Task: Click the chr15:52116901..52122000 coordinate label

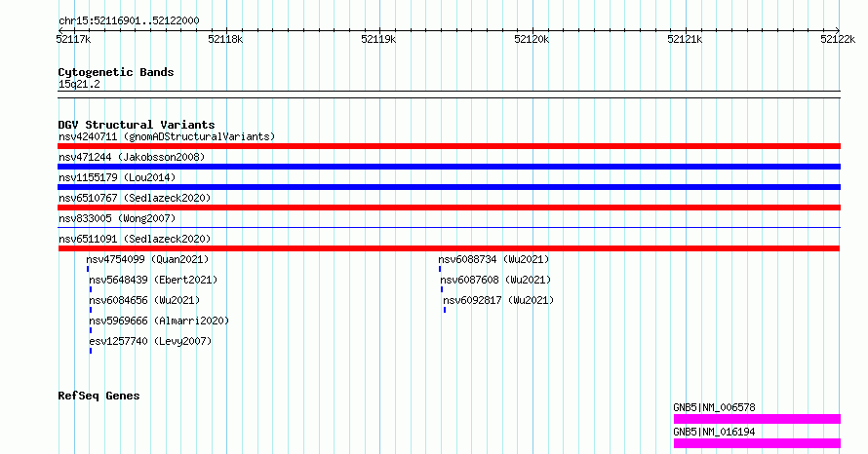Action: coord(129,21)
